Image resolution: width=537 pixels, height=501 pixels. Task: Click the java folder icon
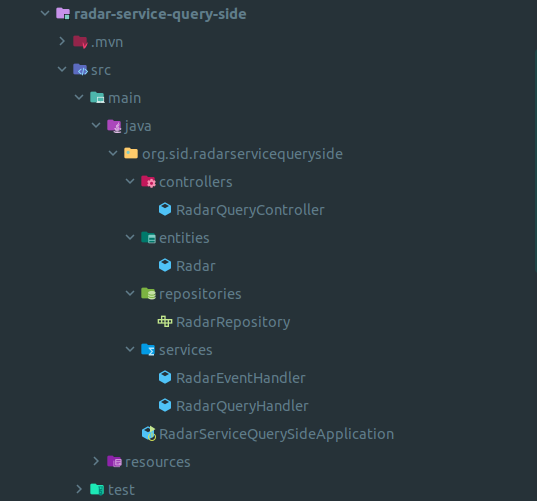[114, 126]
